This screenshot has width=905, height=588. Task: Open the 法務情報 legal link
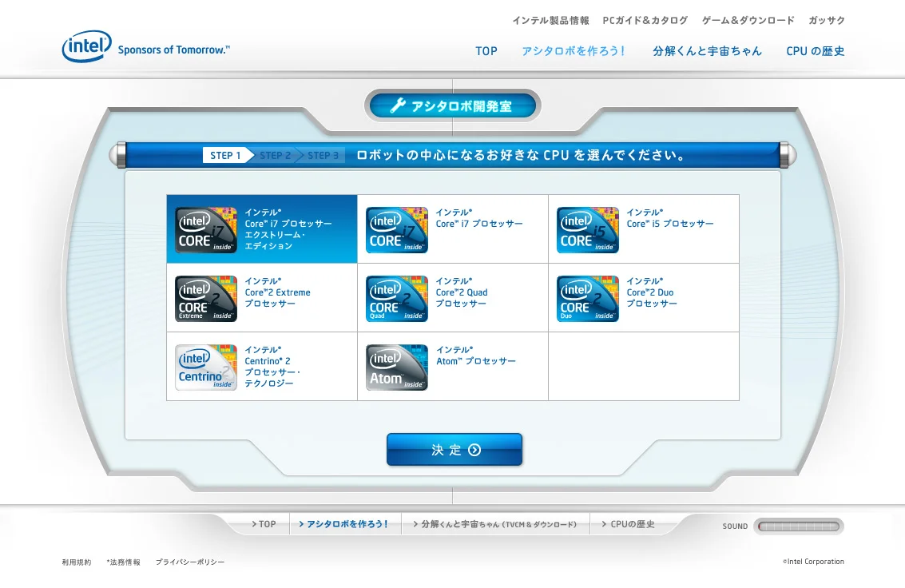124,562
